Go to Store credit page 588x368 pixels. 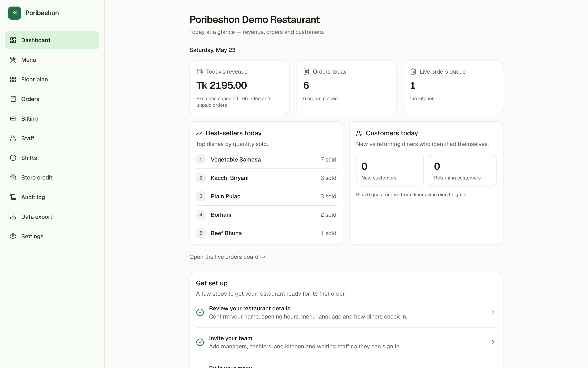point(52,177)
